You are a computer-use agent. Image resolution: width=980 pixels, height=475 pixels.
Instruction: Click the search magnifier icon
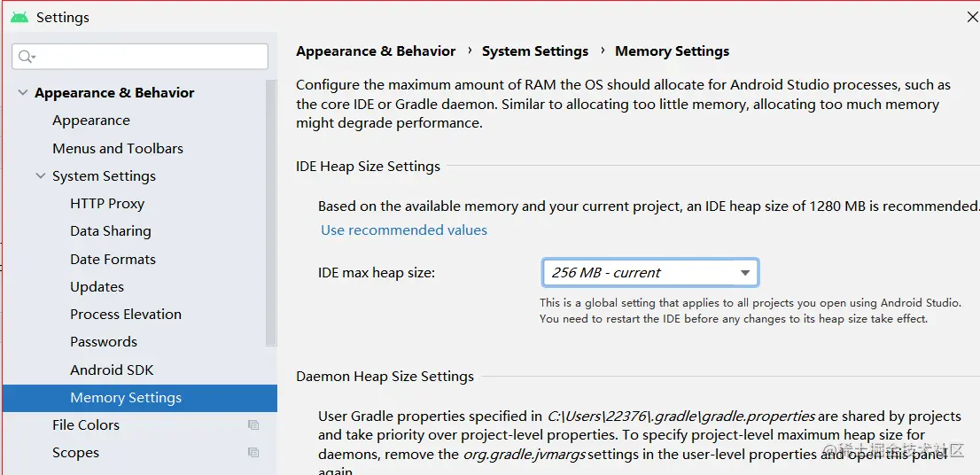click(x=26, y=57)
